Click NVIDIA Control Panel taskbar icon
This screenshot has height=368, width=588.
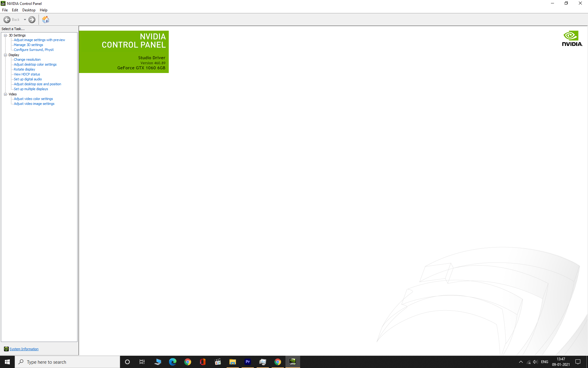pyautogui.click(x=293, y=362)
